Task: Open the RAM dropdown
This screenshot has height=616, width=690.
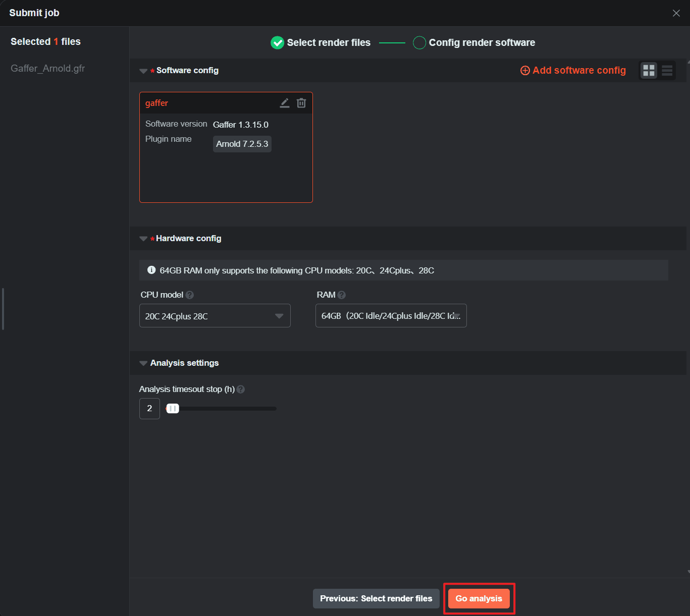Action: click(391, 316)
